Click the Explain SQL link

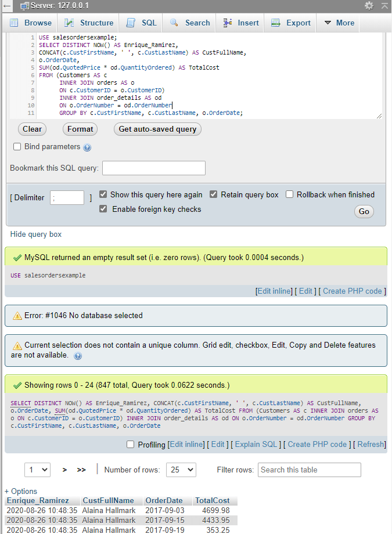pyautogui.click(x=256, y=445)
